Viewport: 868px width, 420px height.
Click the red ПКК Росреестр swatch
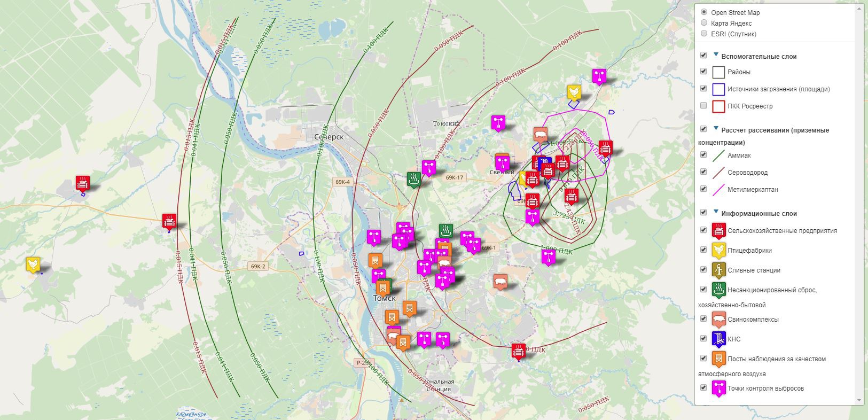[x=718, y=106]
